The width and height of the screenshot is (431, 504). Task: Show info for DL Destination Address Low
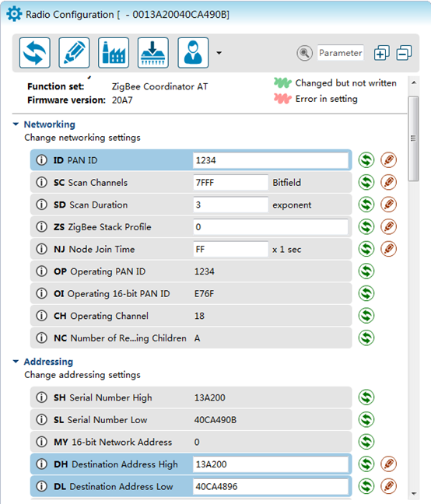tap(41, 486)
